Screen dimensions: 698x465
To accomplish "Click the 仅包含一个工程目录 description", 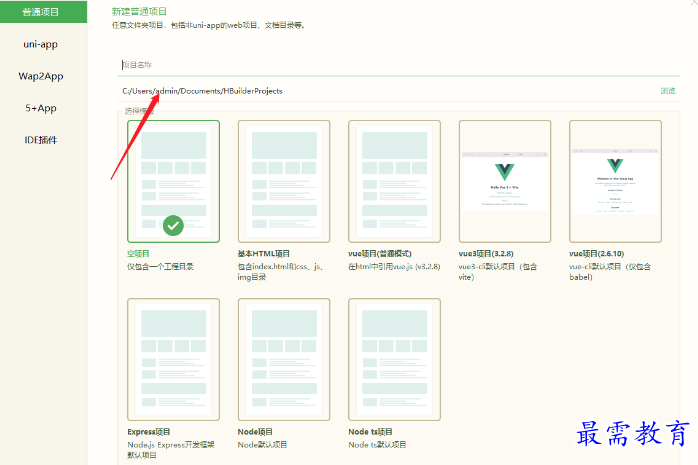I will point(160,267).
